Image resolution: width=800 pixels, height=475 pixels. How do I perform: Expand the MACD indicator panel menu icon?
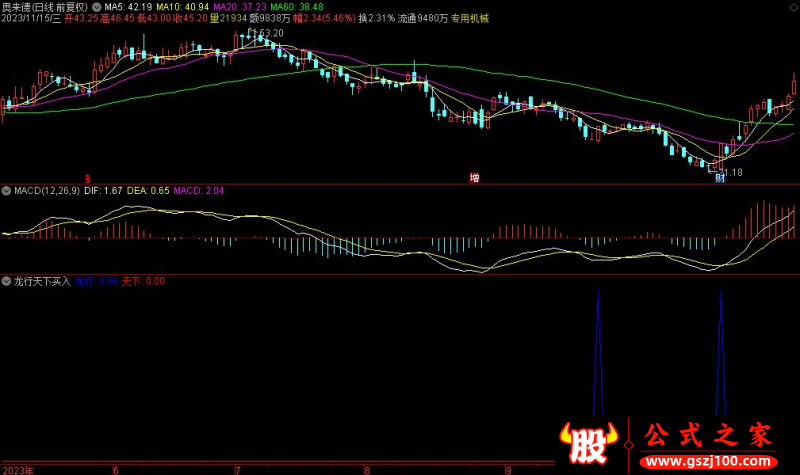(6, 191)
